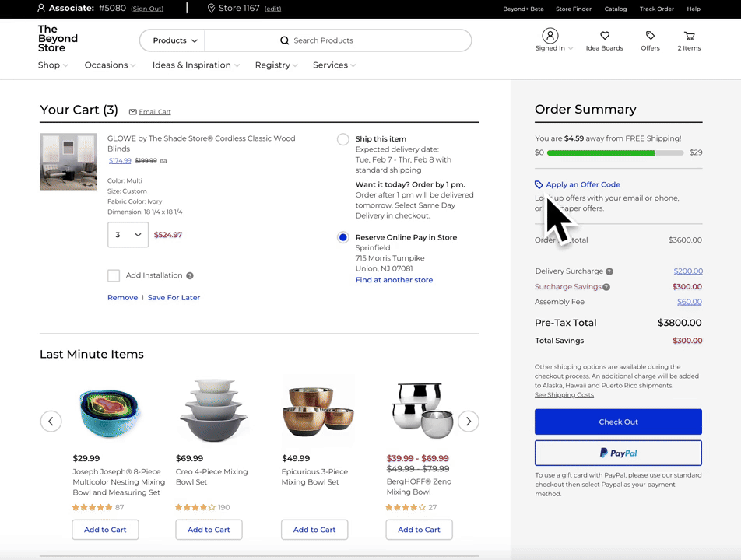Enable the Add Installation checkbox
Viewport: 741px width, 560px height.
pyautogui.click(x=112, y=275)
